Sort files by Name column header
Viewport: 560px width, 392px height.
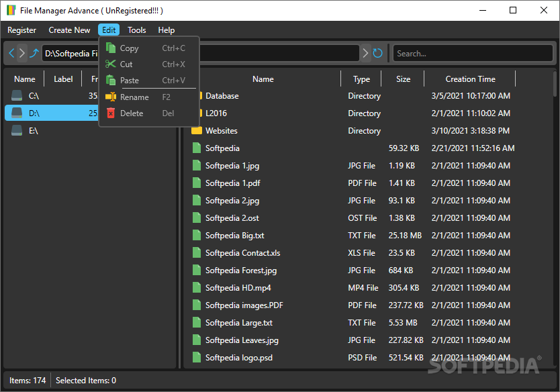263,79
